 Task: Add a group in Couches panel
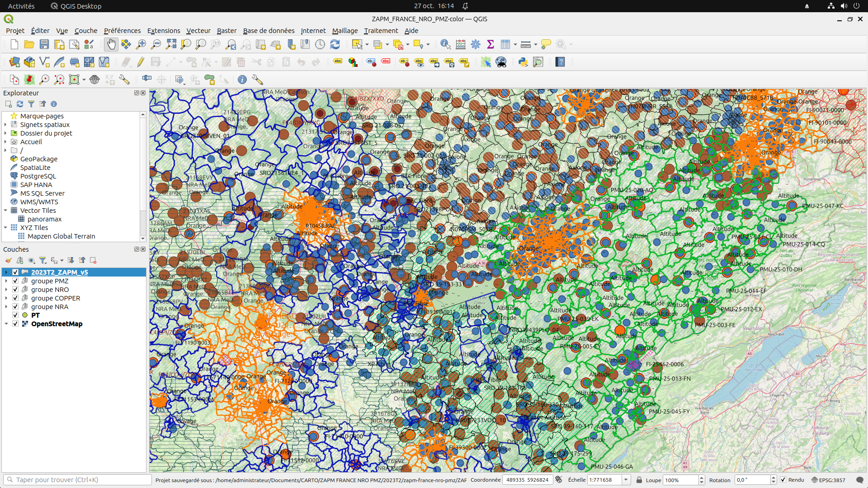click(20, 260)
